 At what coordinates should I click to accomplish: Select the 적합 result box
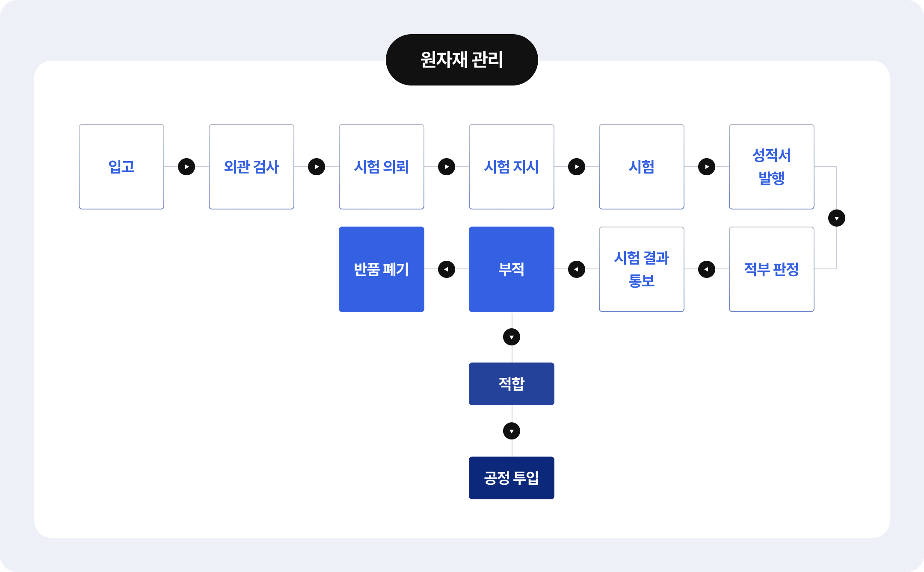click(x=512, y=384)
